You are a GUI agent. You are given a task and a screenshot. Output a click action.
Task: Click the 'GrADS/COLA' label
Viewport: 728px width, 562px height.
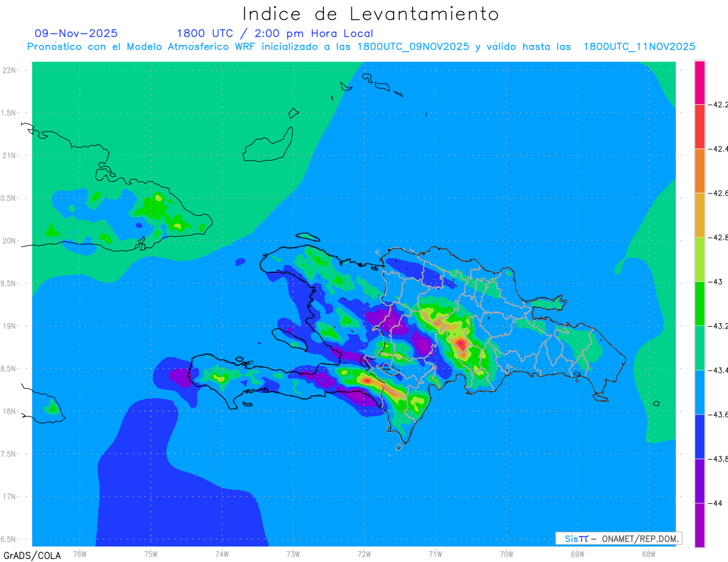click(32, 555)
